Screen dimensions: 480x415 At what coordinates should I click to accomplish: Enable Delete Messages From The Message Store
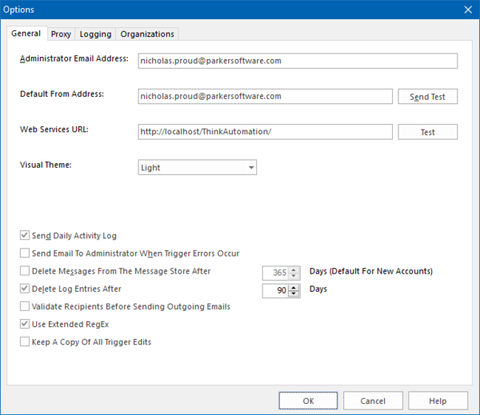point(25,271)
